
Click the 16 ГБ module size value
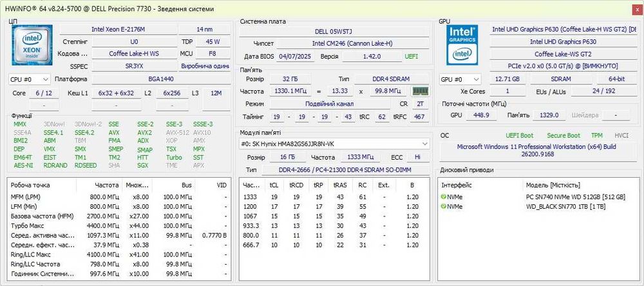click(x=287, y=157)
